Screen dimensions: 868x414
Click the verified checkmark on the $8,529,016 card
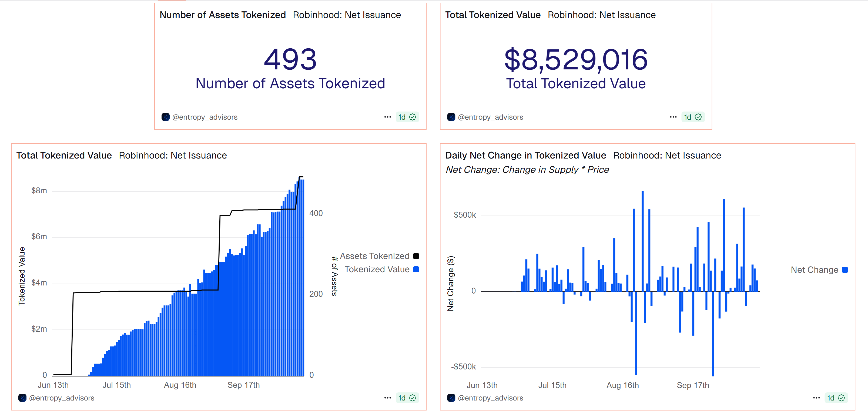click(x=699, y=117)
